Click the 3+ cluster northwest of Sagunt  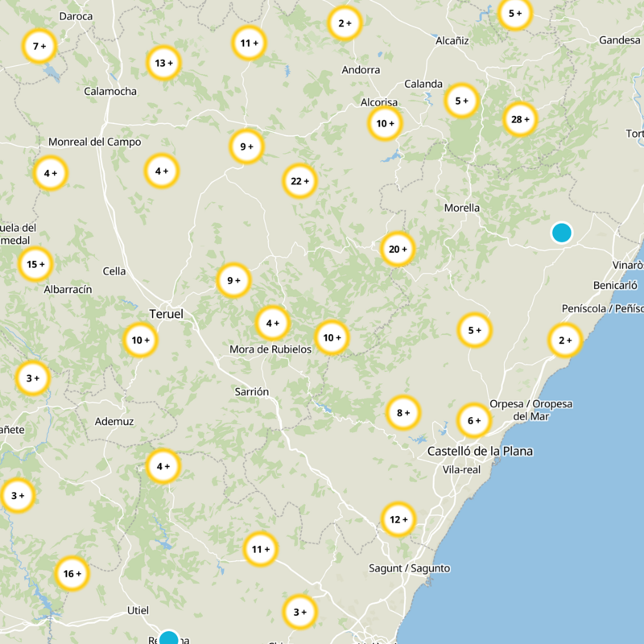[299, 610]
